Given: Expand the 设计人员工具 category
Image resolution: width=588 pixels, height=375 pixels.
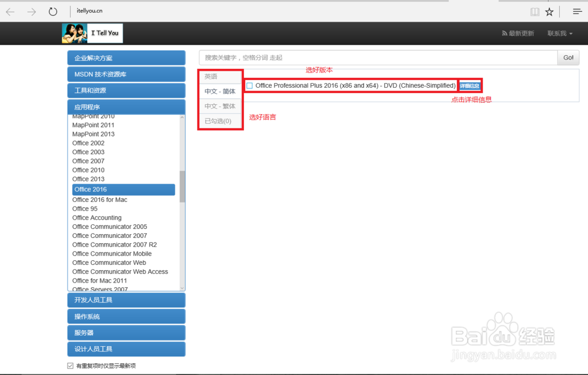Looking at the screenshot, I should click(126, 349).
